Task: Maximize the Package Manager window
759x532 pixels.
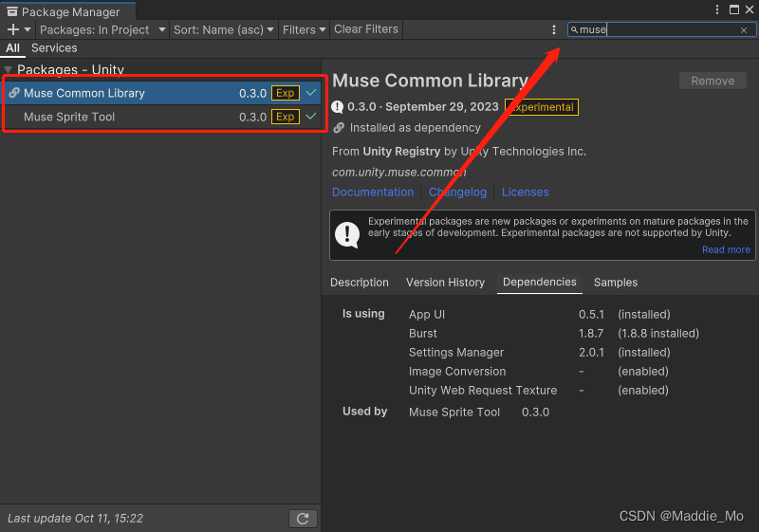Action: pyautogui.click(x=734, y=9)
